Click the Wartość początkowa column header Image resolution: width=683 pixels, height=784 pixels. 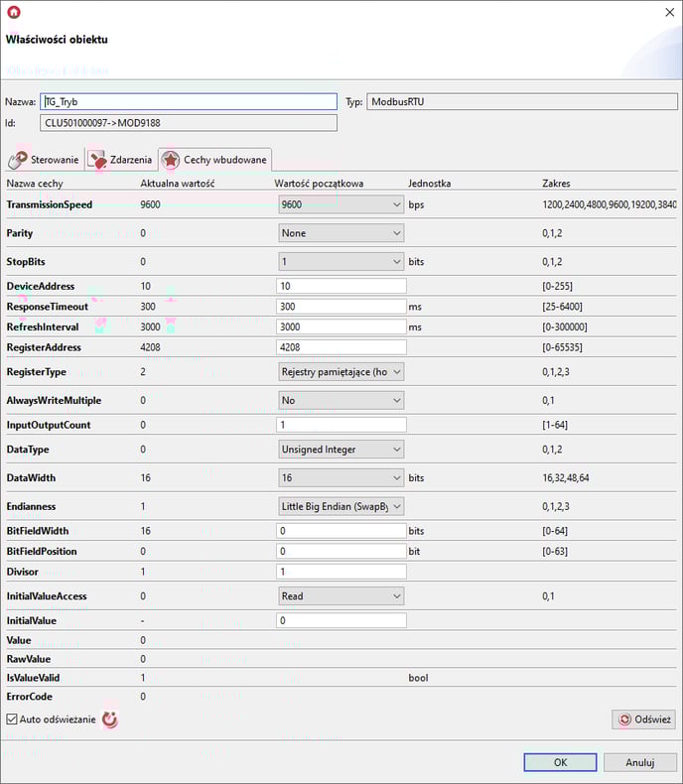[319, 184]
